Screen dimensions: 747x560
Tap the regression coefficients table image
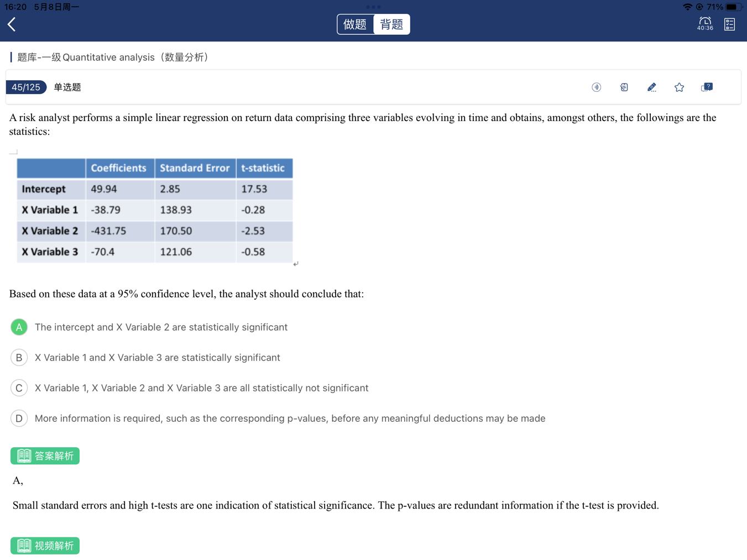coord(155,210)
